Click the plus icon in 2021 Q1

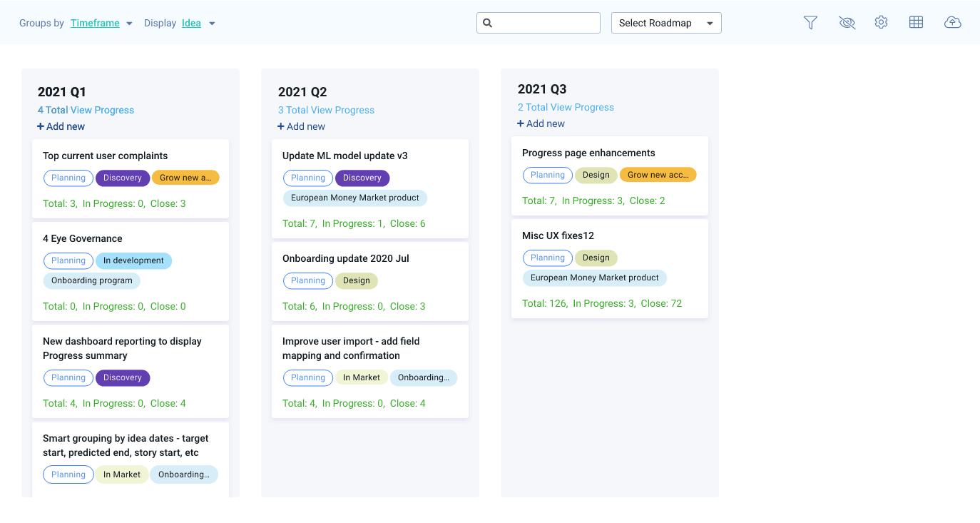[41, 126]
